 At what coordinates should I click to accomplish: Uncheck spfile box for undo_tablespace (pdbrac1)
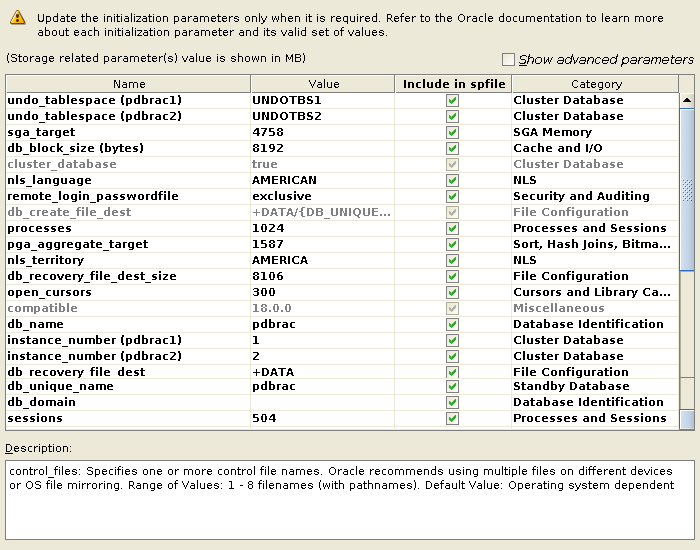(452, 100)
